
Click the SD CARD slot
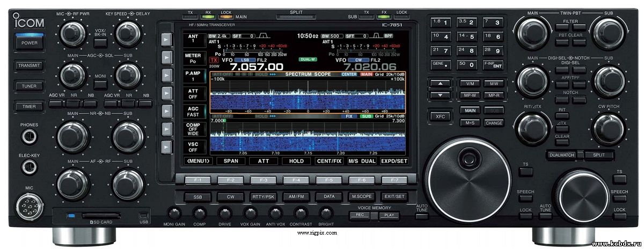pyautogui.click(x=102, y=216)
